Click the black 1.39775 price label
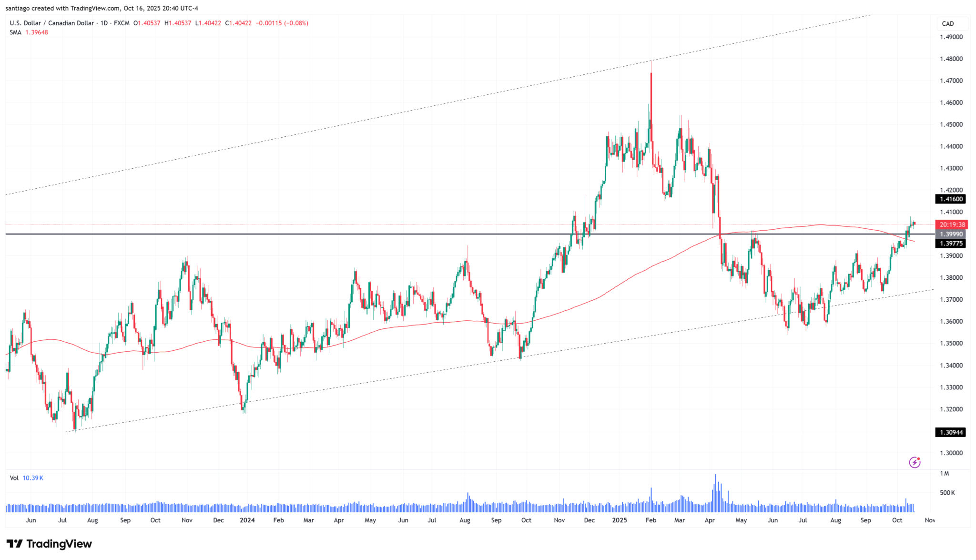This screenshot has height=560, width=976. [951, 244]
